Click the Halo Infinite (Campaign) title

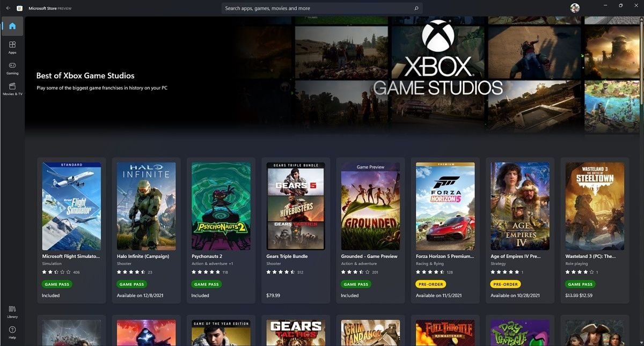(x=143, y=256)
